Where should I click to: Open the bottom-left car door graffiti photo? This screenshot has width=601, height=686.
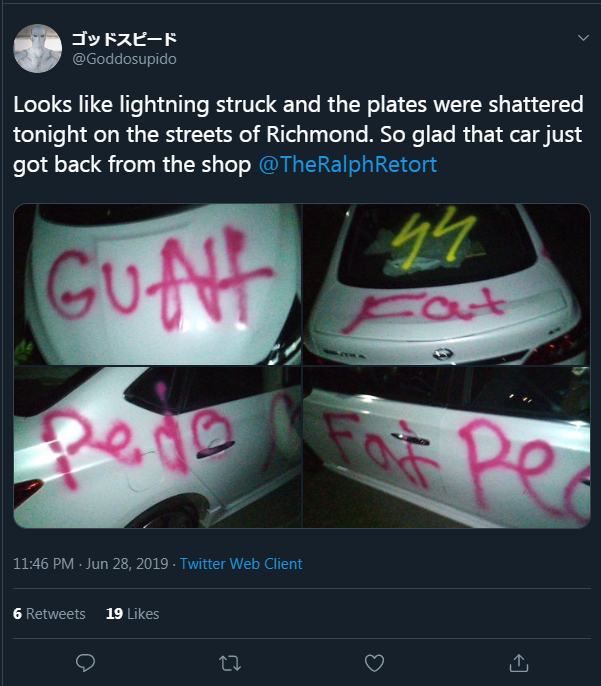[157, 447]
